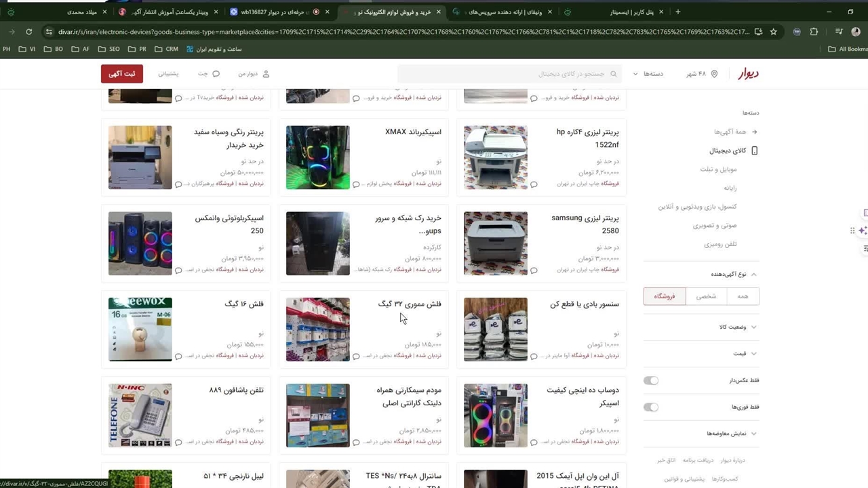
Task: Open a new browser tab with plus icon
Action: (677, 12)
